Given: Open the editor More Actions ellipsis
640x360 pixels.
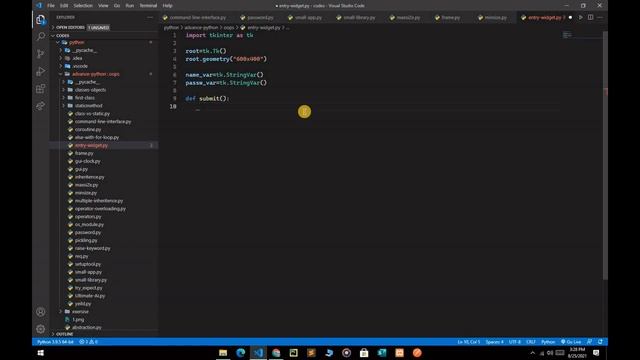Looking at the screenshot, I should [600, 18].
